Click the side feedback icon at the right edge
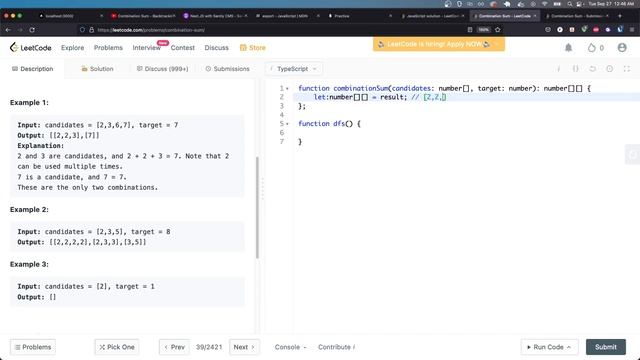 (632, 154)
